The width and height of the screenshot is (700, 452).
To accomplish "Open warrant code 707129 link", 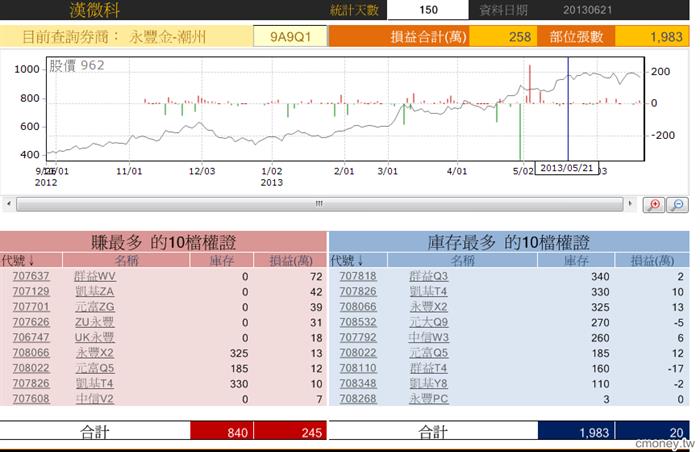I will 31,292.
